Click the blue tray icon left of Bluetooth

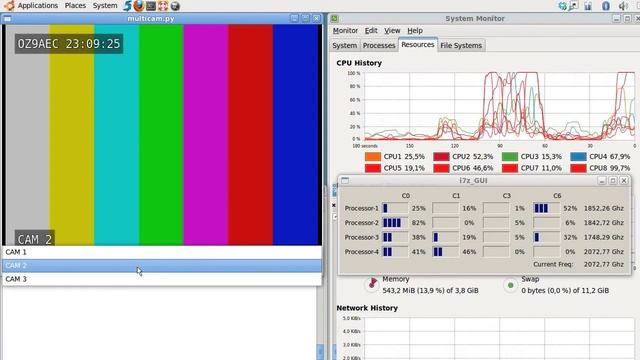coord(588,6)
